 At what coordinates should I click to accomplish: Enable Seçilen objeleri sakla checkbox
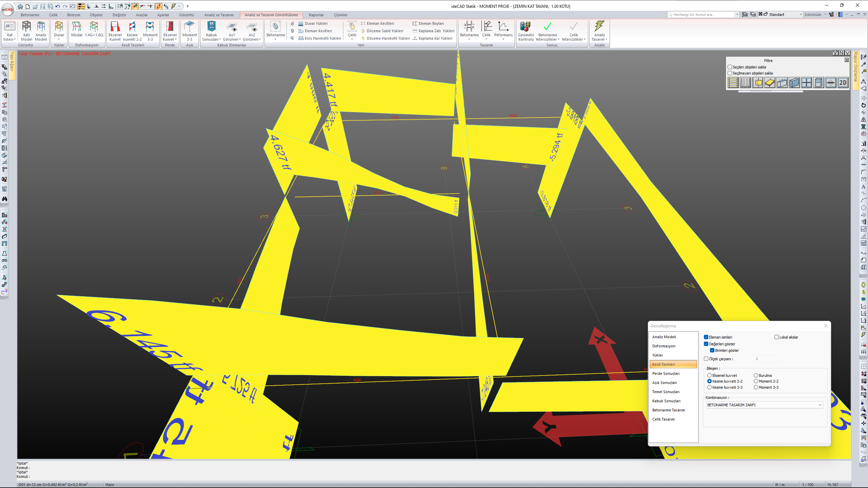pos(730,67)
